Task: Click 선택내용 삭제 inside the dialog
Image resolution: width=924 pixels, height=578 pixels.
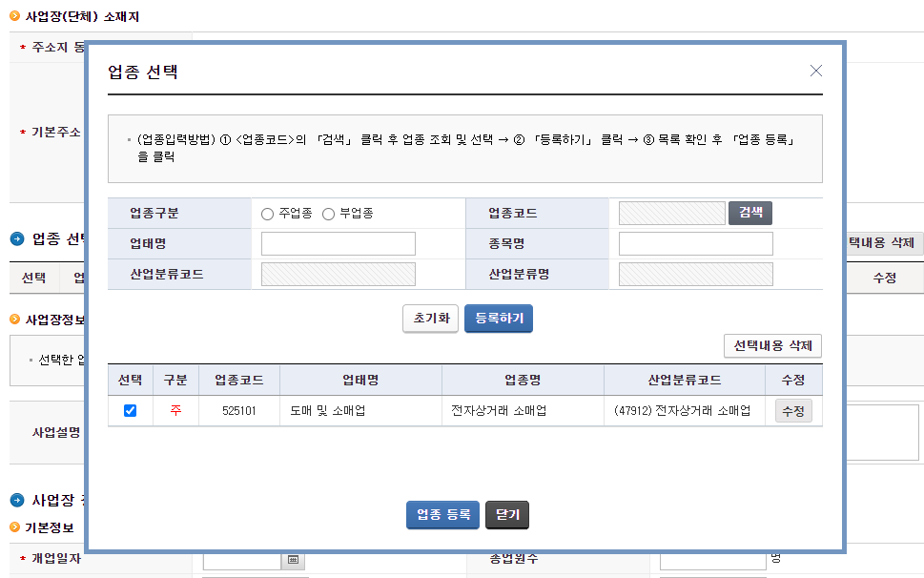Action: (x=772, y=346)
